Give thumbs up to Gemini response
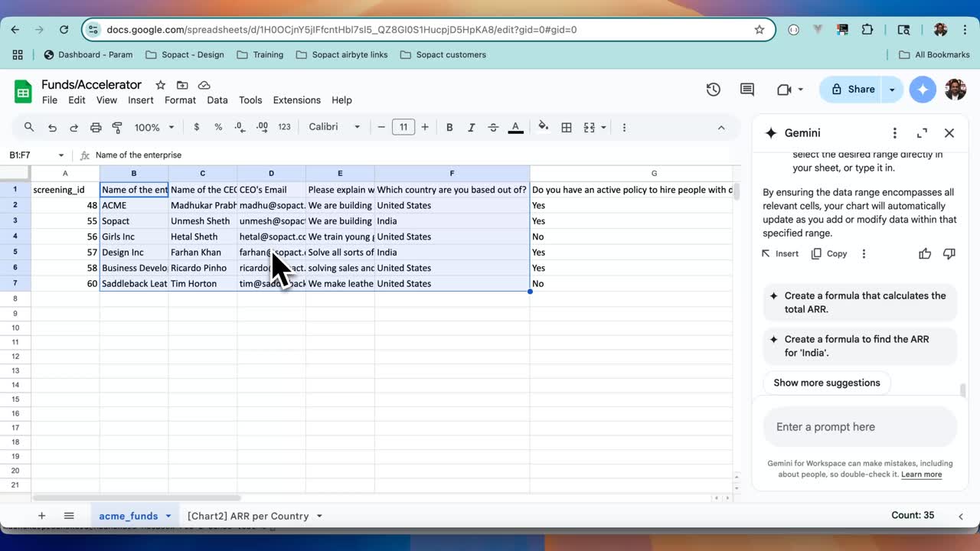The image size is (980, 551). [925, 253]
